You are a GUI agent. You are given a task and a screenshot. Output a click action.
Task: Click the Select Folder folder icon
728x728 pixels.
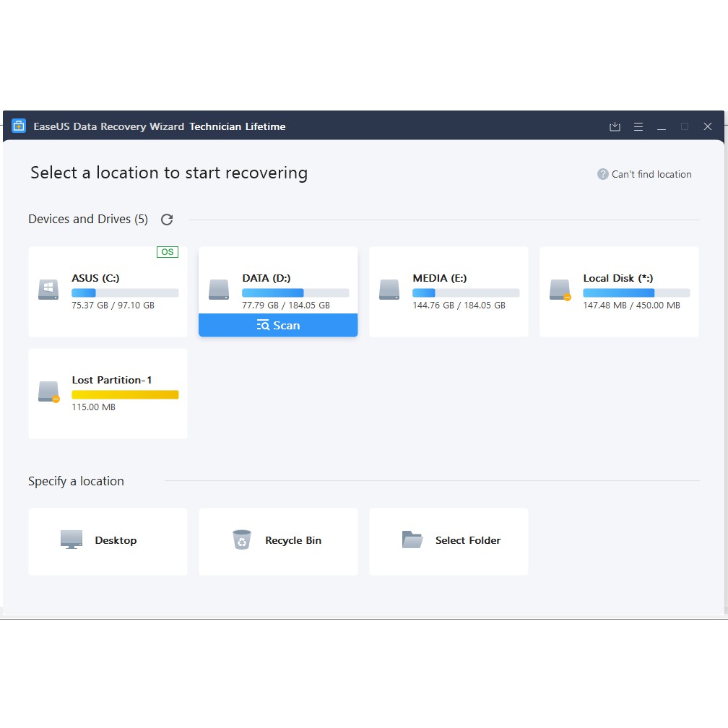point(412,539)
